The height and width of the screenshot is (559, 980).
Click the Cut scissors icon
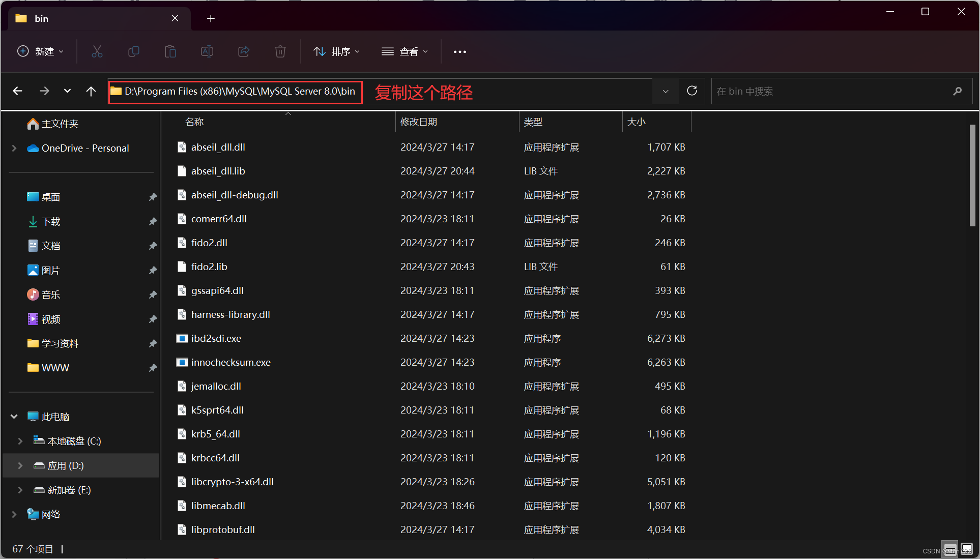tap(97, 51)
